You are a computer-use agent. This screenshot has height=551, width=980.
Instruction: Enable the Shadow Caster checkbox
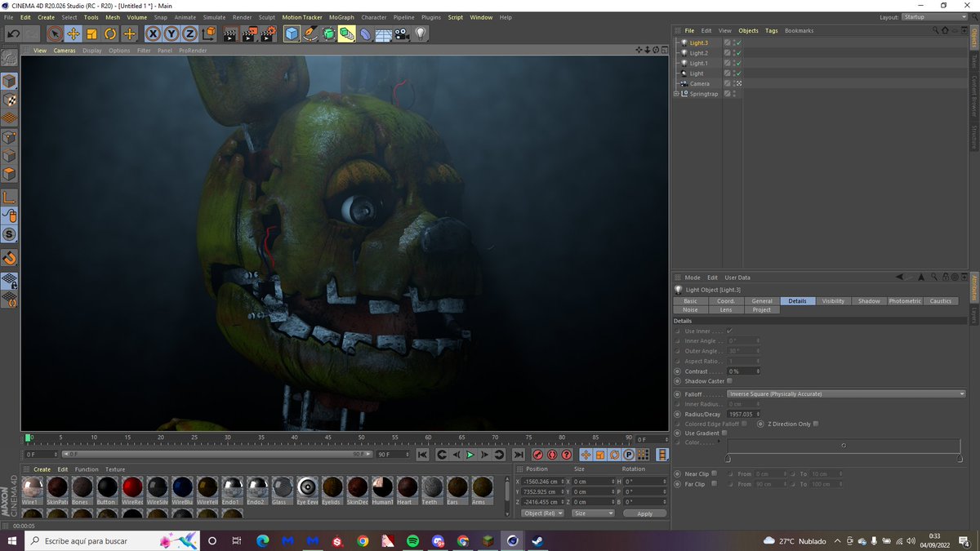729,381
